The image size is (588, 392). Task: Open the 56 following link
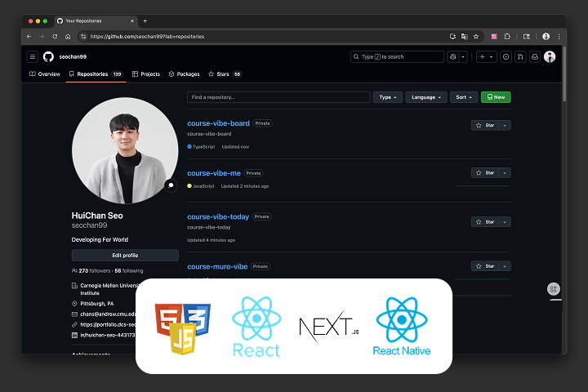(x=129, y=270)
